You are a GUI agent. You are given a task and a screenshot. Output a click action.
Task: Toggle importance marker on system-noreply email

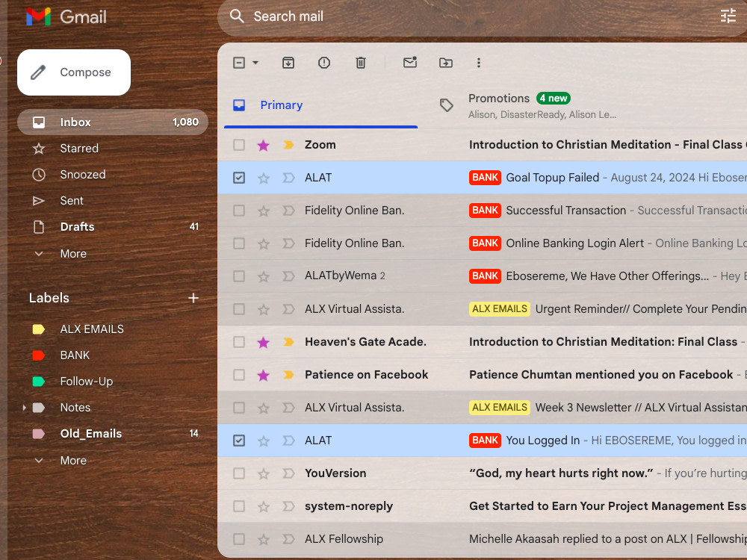288,506
